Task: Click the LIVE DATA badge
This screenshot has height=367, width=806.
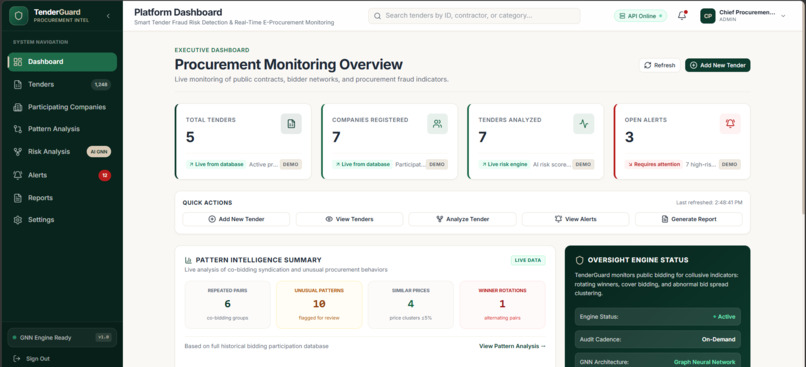Action: (x=528, y=260)
